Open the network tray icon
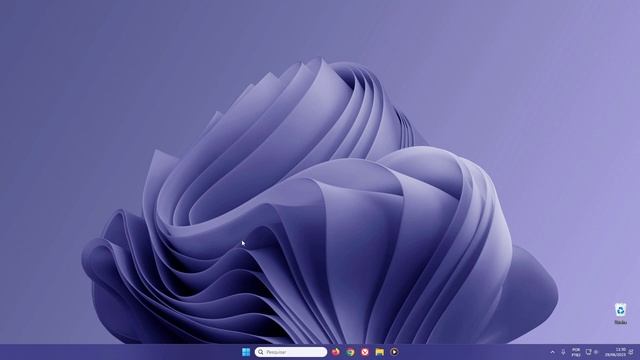The height and width of the screenshot is (360, 640). [588, 352]
